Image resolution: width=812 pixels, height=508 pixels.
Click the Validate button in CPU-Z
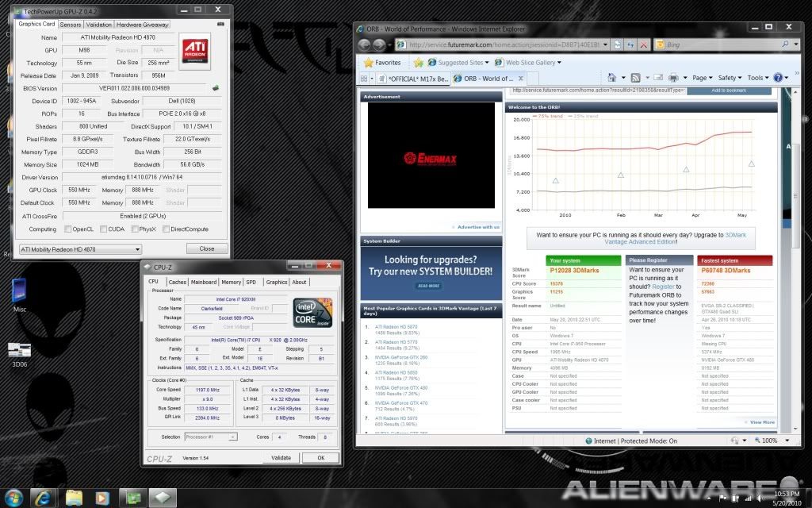point(281,458)
